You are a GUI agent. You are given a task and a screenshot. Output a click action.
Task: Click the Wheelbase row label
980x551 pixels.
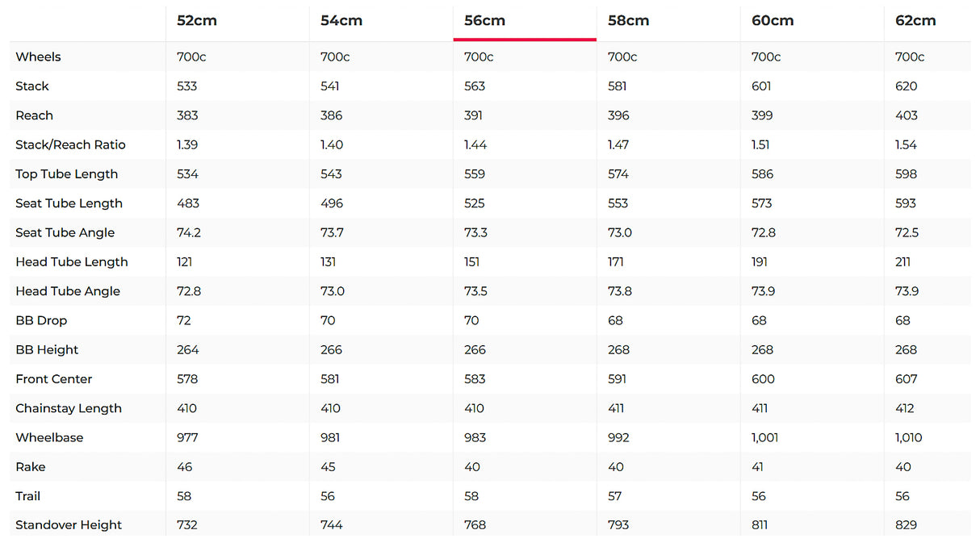point(49,438)
